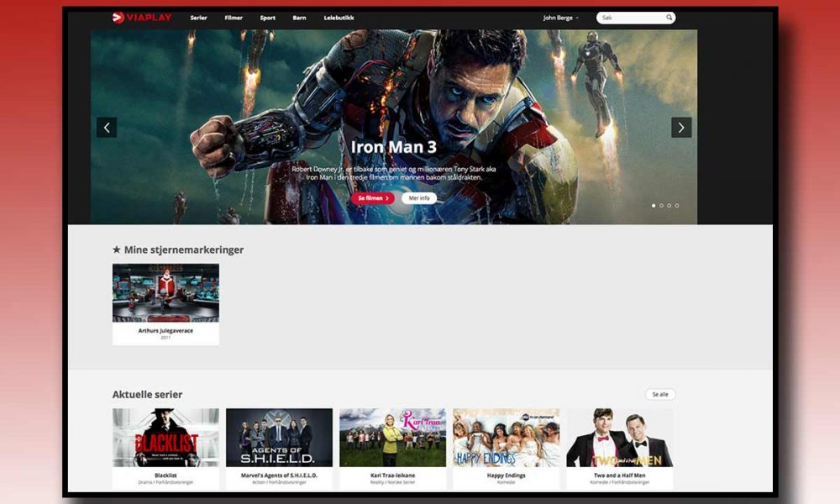Open the Kari Traa-leikane thumbnail
840x504 pixels.
(392, 438)
